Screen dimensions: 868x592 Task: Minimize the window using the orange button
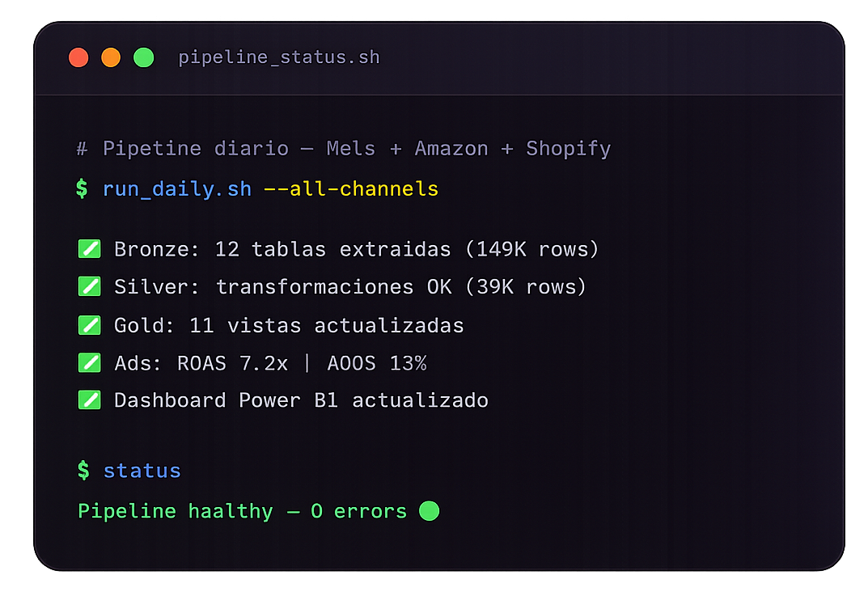pyautogui.click(x=111, y=58)
